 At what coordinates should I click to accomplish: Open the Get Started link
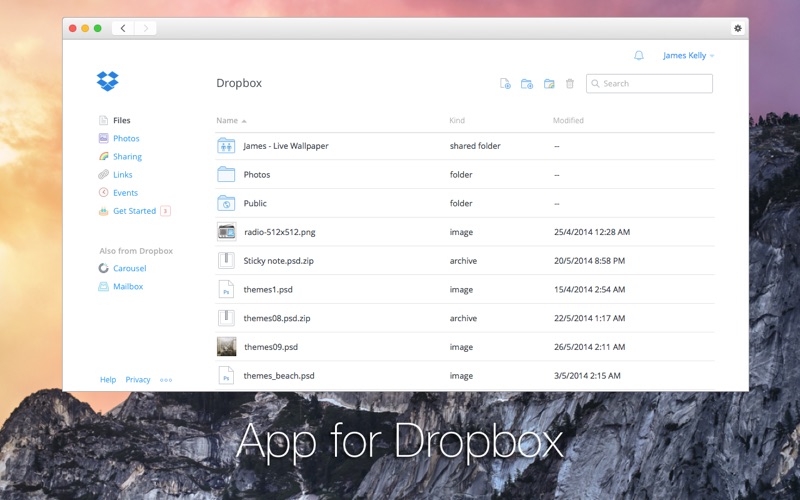(134, 211)
